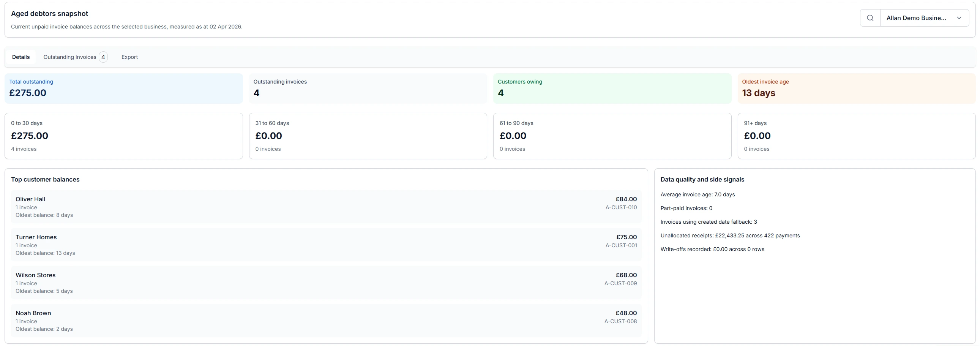
Task: Switch to the Outstanding Invoices tab
Action: click(x=69, y=57)
